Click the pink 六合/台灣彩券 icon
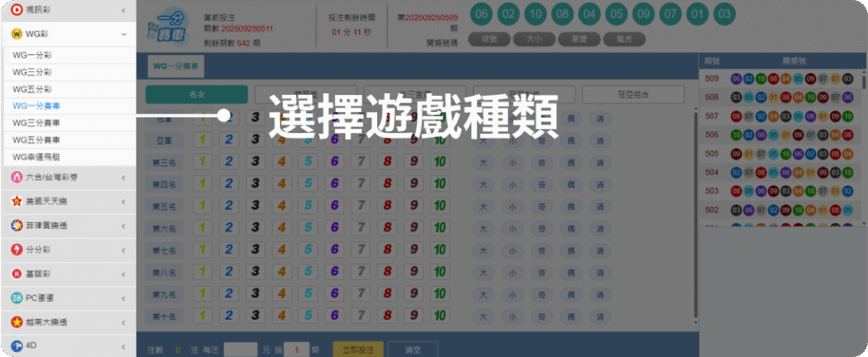The image size is (868, 357). click(x=17, y=178)
